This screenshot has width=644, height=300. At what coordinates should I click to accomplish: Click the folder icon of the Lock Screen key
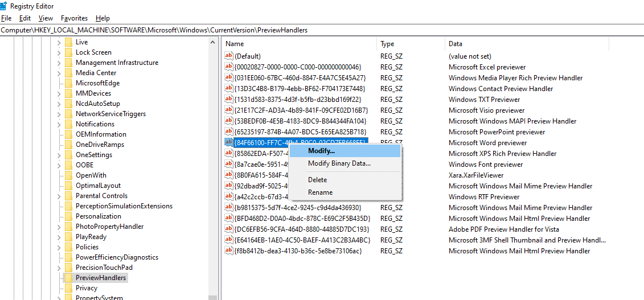[x=68, y=52]
